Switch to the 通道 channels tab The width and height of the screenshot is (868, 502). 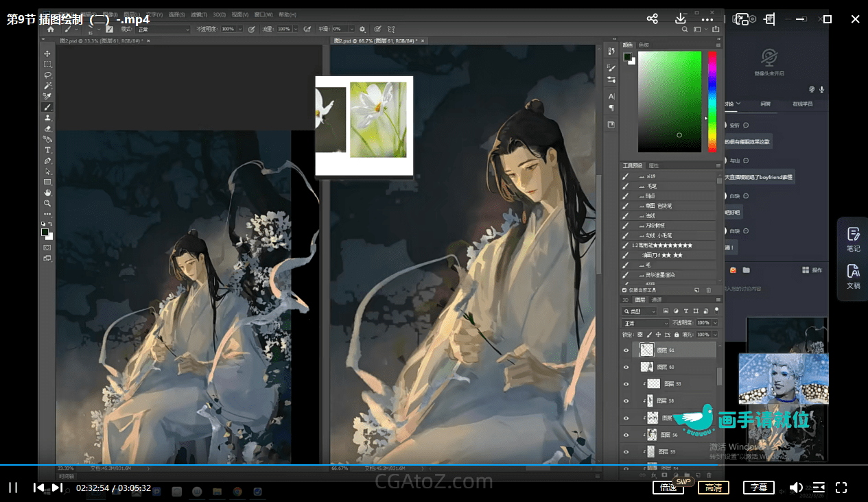pos(657,300)
